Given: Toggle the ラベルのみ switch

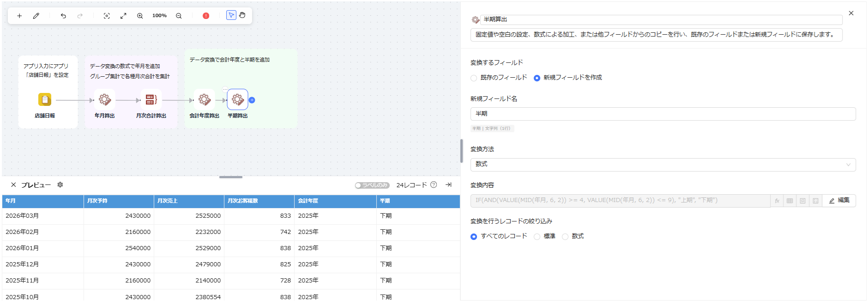Looking at the screenshot, I should (372, 185).
